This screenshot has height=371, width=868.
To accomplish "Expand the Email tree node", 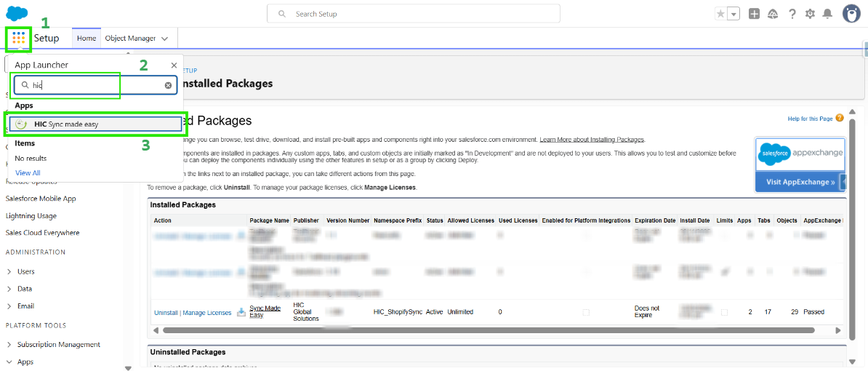I will [9, 306].
